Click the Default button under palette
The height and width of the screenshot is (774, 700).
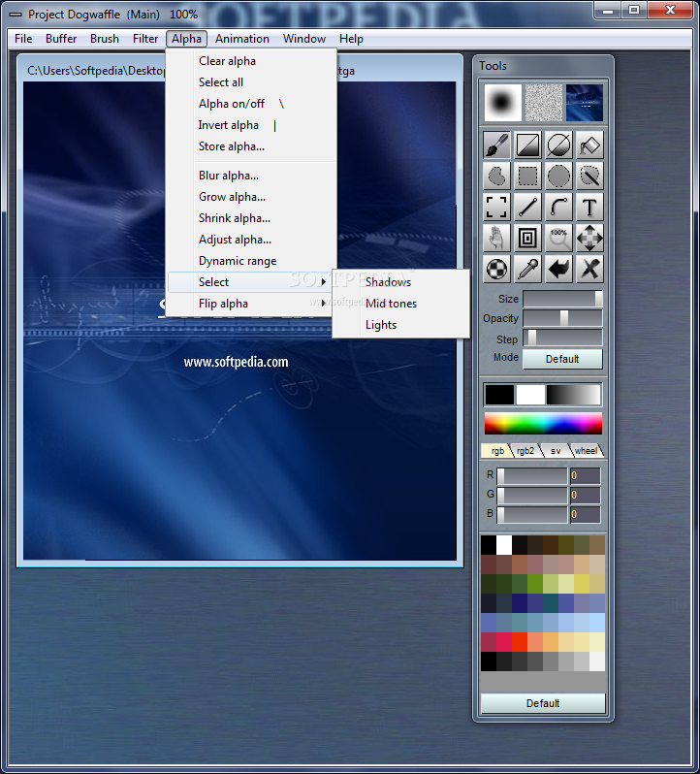coord(543,703)
